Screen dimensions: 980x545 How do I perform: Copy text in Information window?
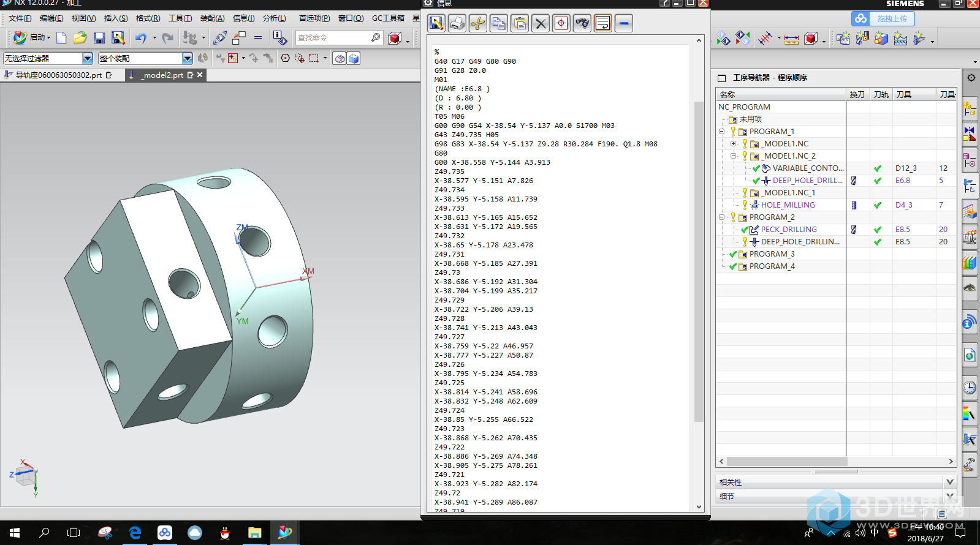click(x=499, y=23)
